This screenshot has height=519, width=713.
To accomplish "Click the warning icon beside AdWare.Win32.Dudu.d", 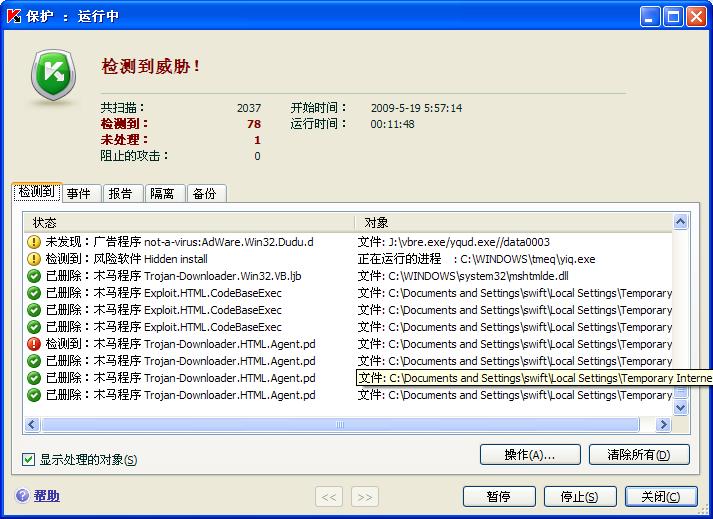I will (34, 242).
